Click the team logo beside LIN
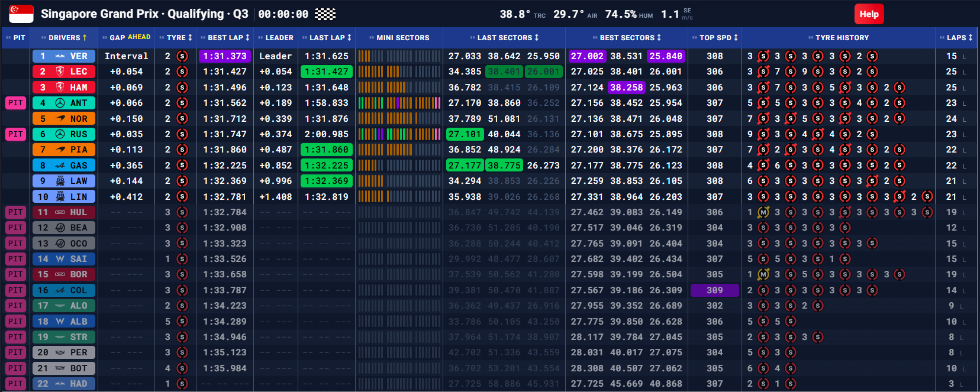The height and width of the screenshot is (392, 980). click(60, 197)
